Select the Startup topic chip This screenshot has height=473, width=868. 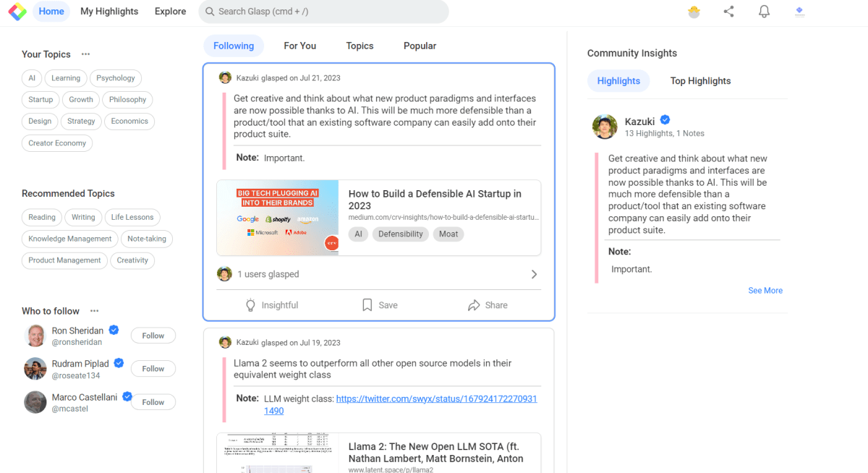[41, 100]
